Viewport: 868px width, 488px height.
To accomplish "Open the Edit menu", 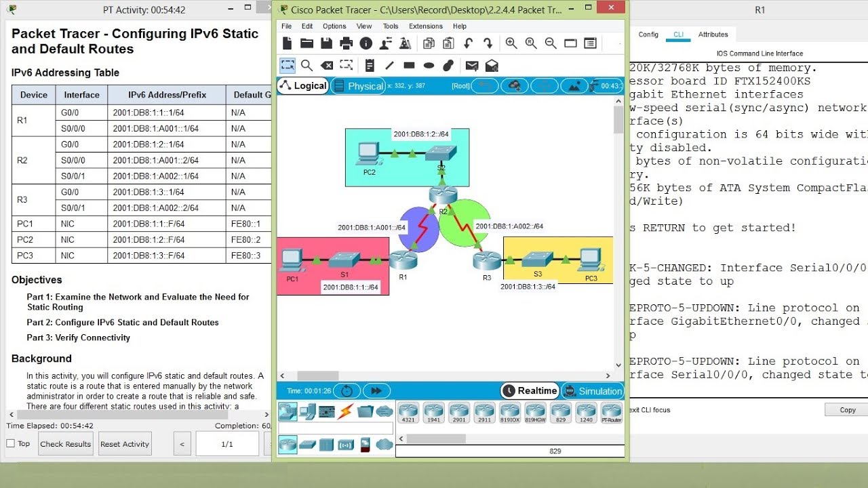I will [307, 26].
